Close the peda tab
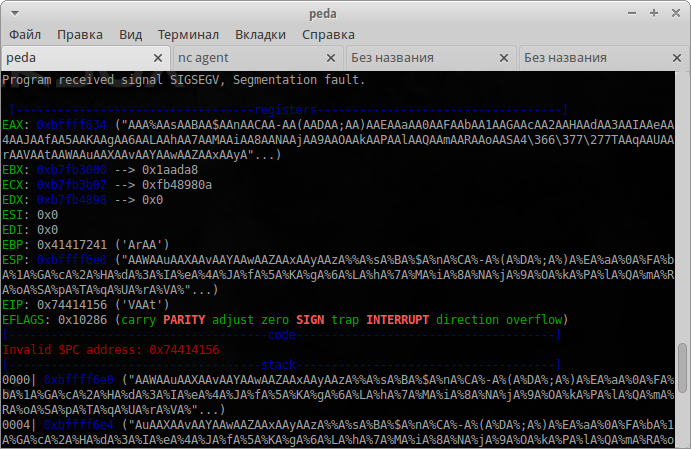Viewport: 691px width, 449px height. coord(158,58)
